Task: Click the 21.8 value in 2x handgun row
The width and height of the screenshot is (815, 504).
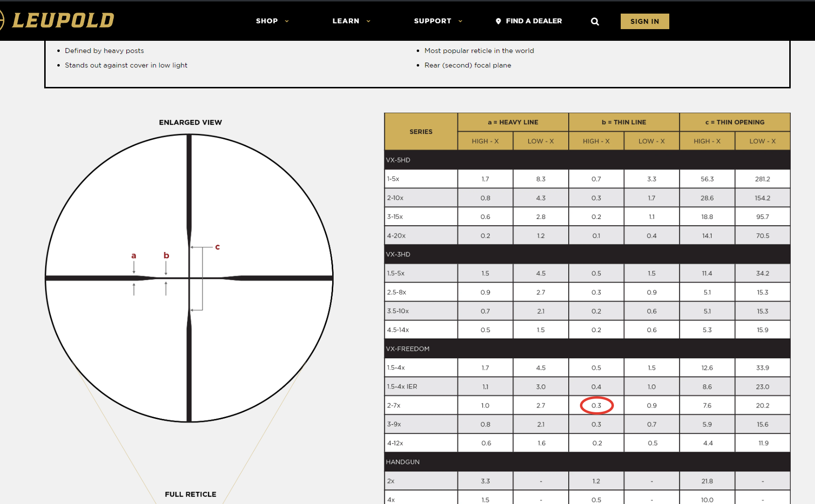Action: [707, 481]
